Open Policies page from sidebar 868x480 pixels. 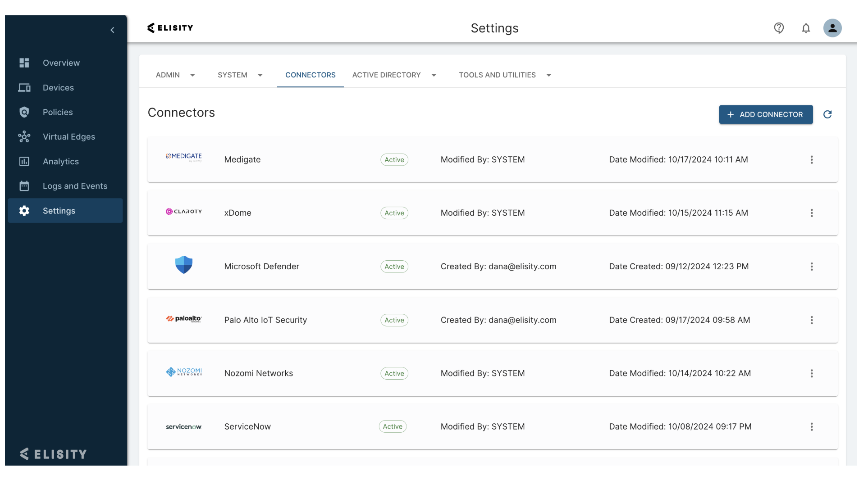[58, 112]
